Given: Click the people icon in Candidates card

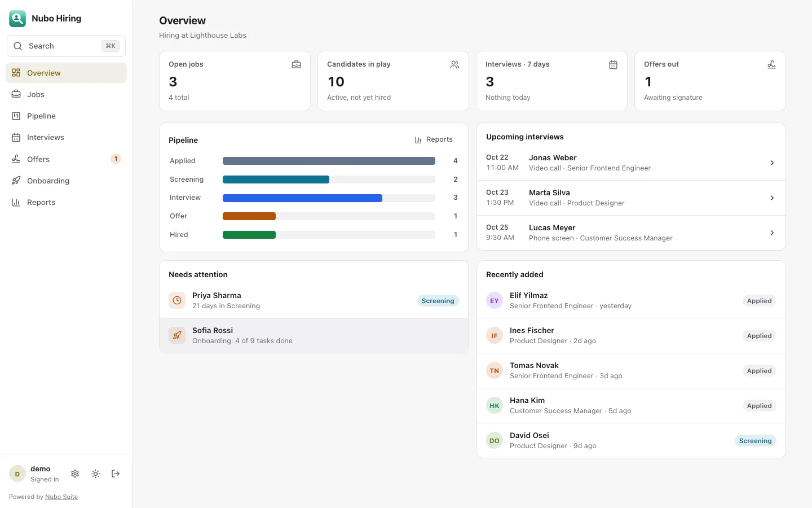Looking at the screenshot, I should [454, 64].
